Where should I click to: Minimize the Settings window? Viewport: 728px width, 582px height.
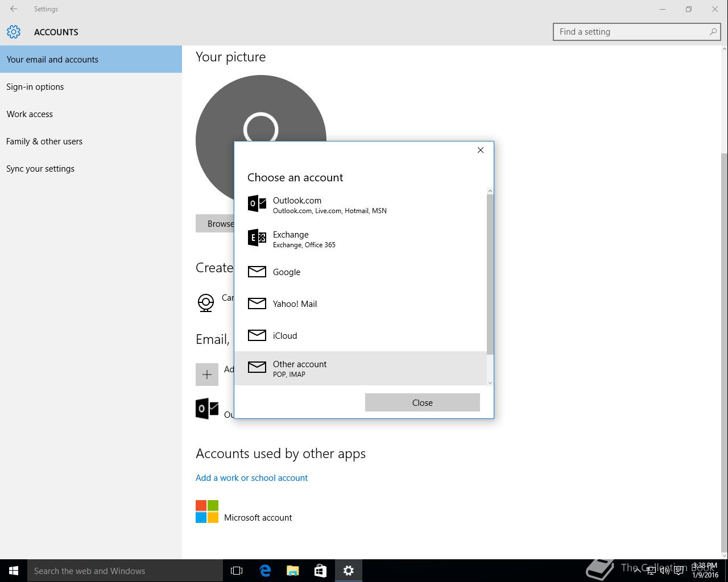tap(663, 9)
